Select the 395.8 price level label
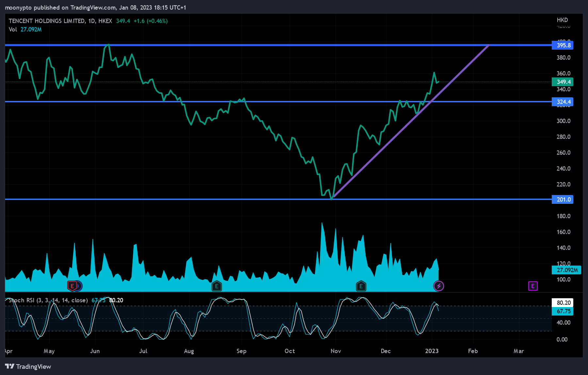This screenshot has height=375, width=588. coord(563,45)
